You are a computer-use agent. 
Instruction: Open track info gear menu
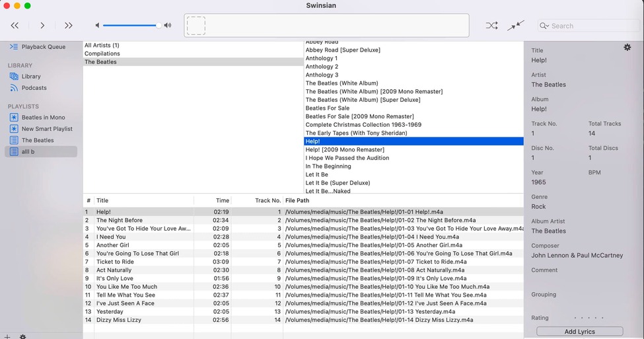point(627,48)
